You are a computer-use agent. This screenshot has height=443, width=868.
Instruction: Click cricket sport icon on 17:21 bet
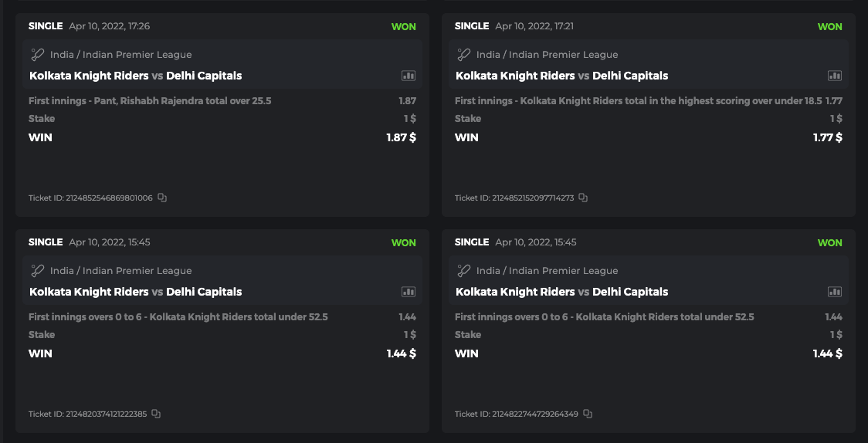pos(464,55)
